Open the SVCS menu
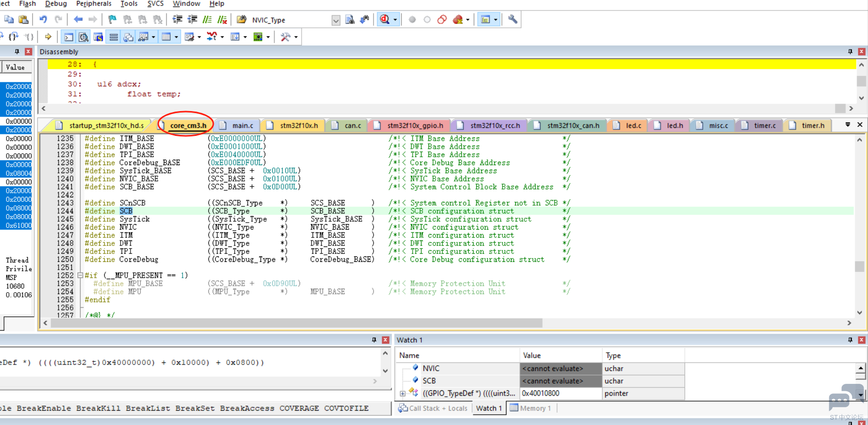 pyautogui.click(x=155, y=3)
